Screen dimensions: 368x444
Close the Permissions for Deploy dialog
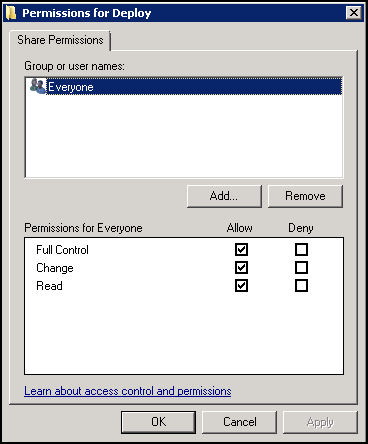point(354,13)
